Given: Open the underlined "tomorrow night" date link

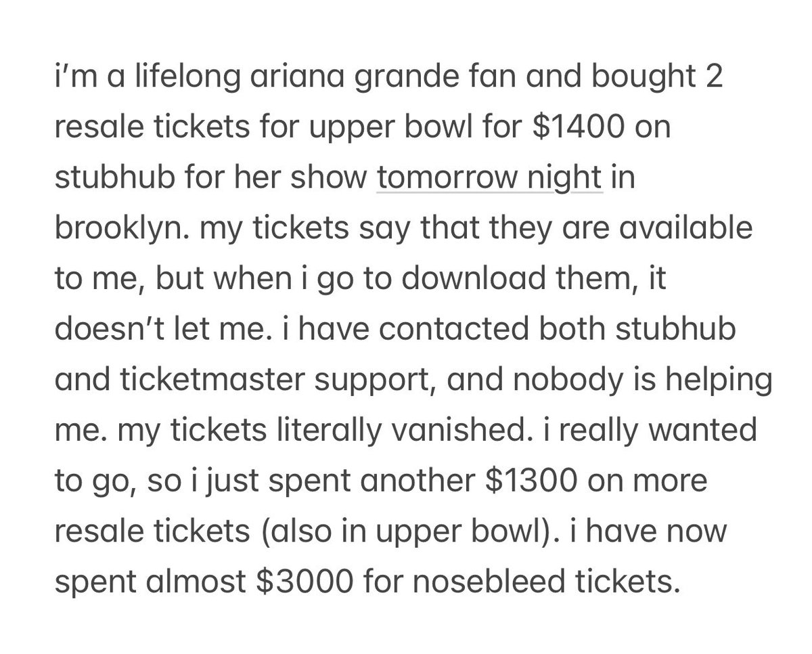Looking at the screenshot, I should coord(489,179).
